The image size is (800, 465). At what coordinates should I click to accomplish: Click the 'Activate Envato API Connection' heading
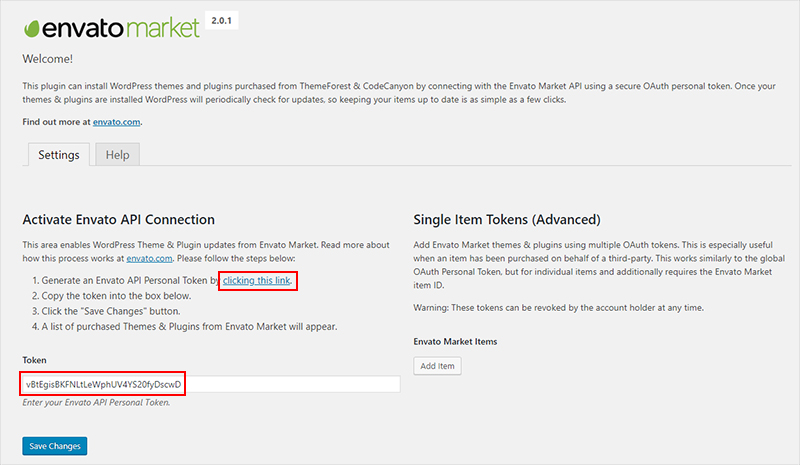tap(118, 219)
